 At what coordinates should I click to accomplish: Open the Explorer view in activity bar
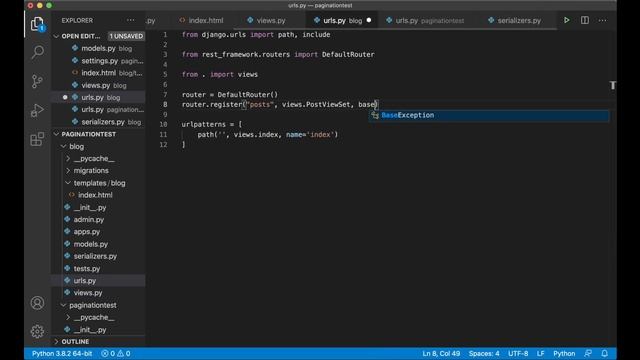pyautogui.click(x=37, y=24)
